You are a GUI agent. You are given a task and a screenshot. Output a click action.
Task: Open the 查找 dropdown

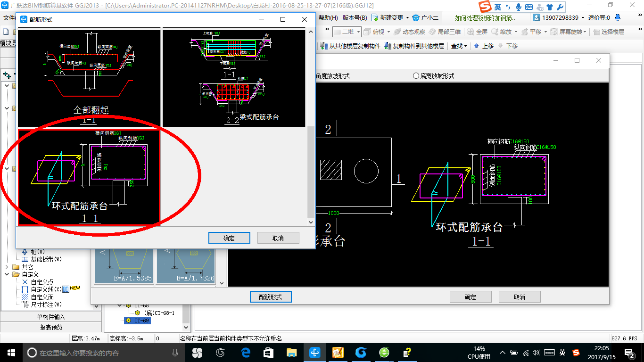click(x=459, y=46)
